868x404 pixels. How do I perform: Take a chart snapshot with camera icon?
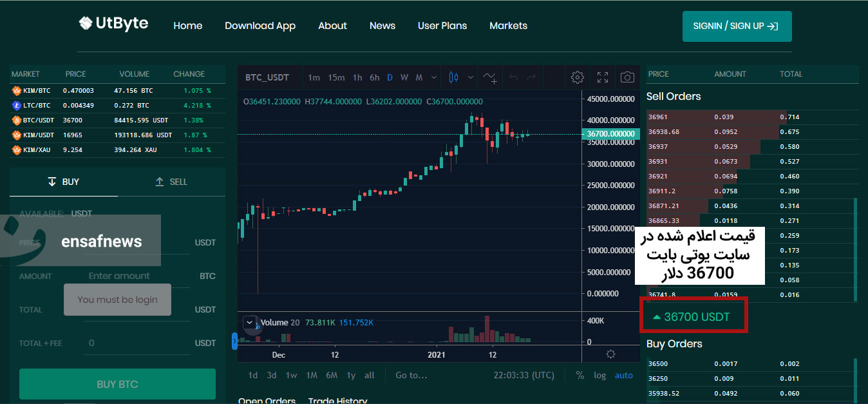pos(627,77)
